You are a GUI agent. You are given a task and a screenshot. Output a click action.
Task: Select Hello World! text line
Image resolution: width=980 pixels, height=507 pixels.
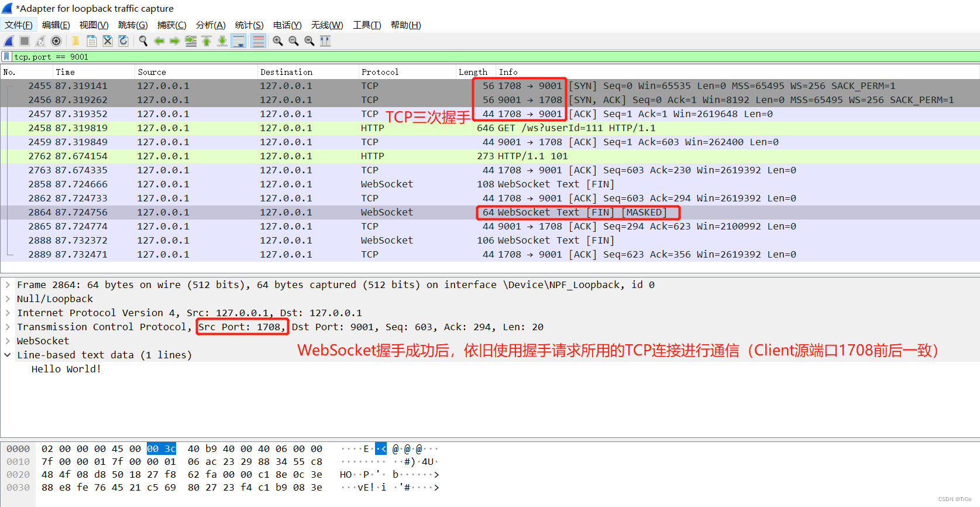tap(66, 369)
